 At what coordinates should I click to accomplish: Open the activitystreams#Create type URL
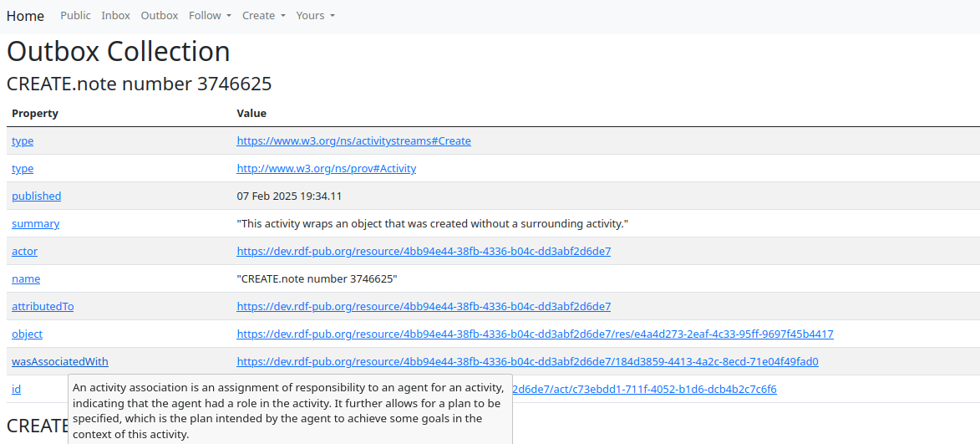click(x=353, y=141)
